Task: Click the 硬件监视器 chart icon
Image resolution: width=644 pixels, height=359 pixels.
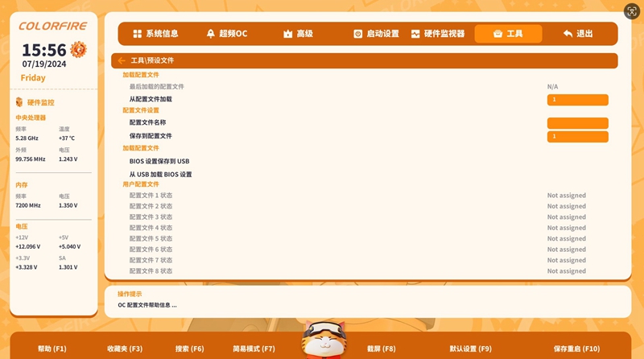Action: tap(415, 34)
